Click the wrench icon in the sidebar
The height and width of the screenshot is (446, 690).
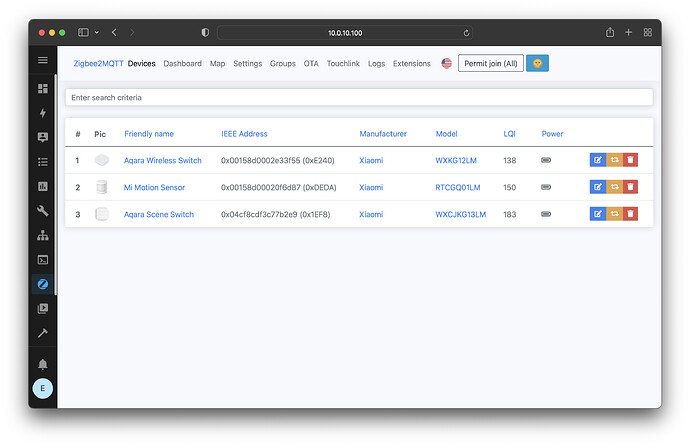(x=43, y=211)
